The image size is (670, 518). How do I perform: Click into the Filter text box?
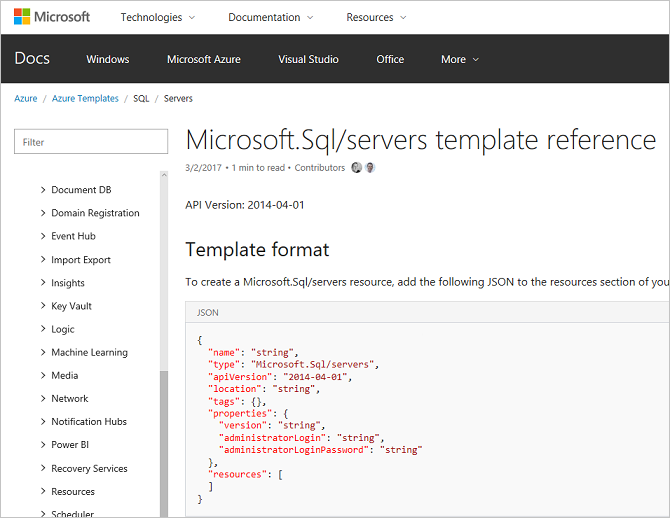point(91,142)
